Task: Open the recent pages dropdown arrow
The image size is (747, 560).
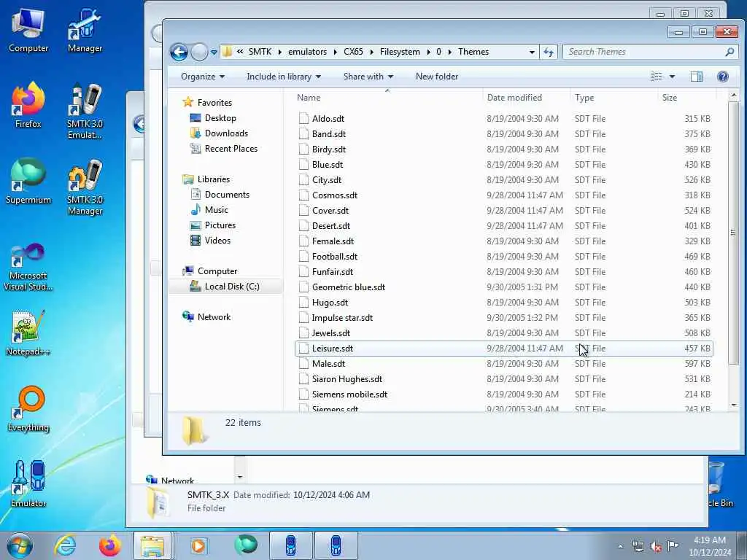Action: [x=214, y=52]
